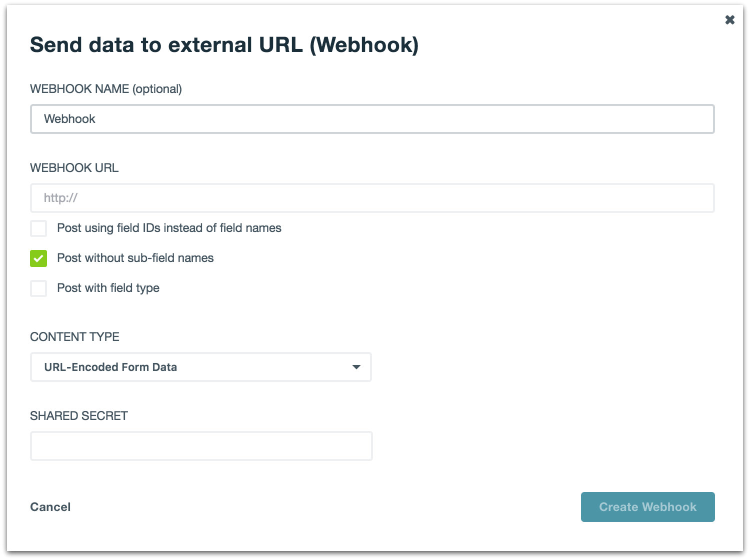Click the CONTENT TYPE label
Image resolution: width=750 pixels, height=560 pixels.
[x=74, y=337]
